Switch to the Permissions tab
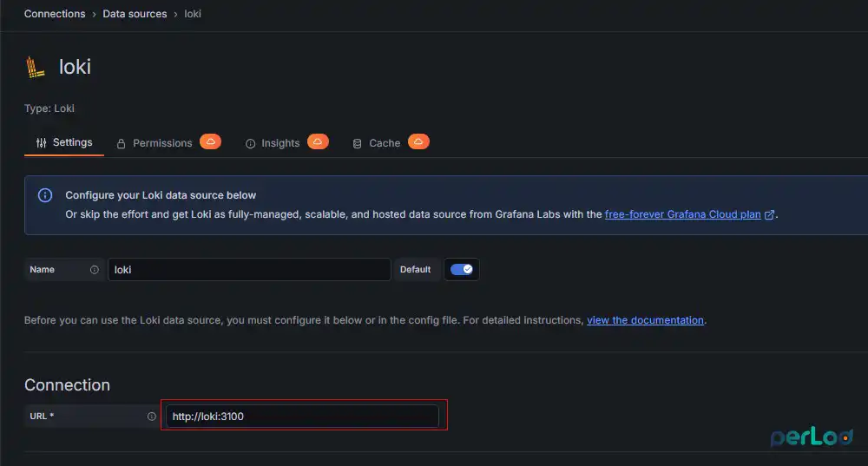The width and height of the screenshot is (868, 466). pyautogui.click(x=155, y=143)
